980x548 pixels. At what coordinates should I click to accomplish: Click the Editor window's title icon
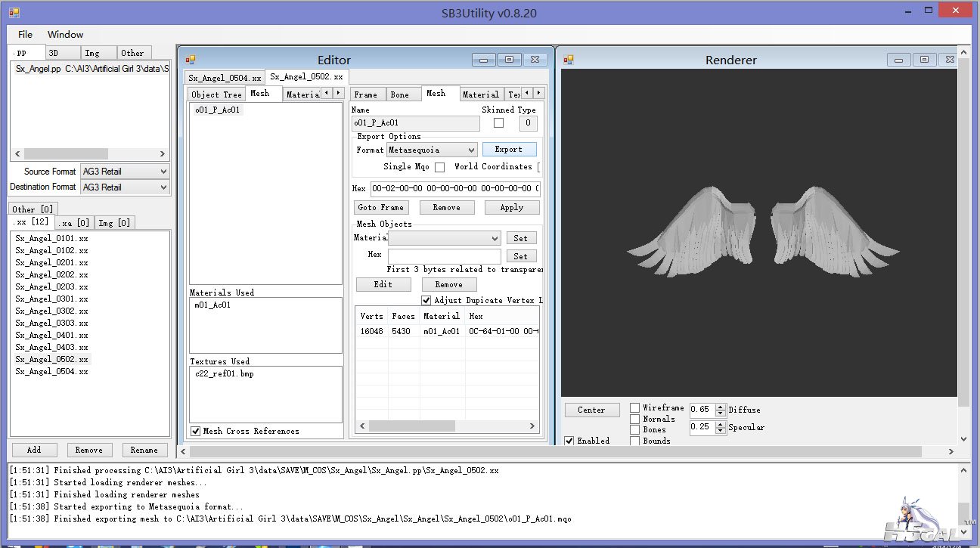click(191, 60)
